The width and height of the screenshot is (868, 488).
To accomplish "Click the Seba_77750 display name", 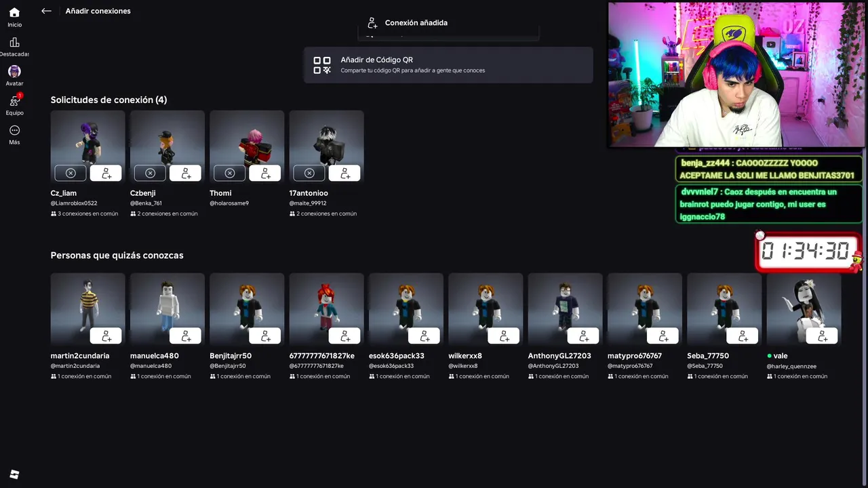I will (708, 356).
